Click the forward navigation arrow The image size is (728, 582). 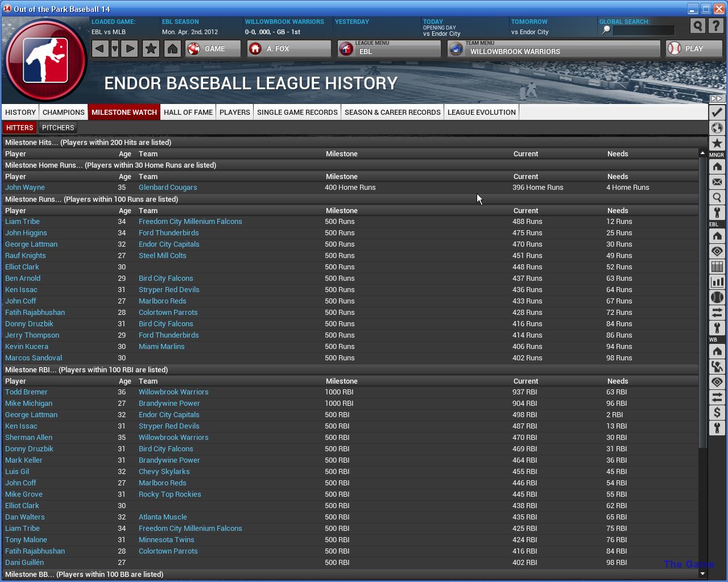coord(130,49)
